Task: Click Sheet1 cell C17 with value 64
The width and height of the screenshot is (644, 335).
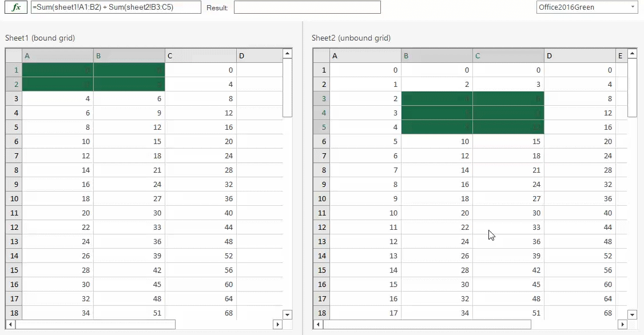Action: point(201,298)
